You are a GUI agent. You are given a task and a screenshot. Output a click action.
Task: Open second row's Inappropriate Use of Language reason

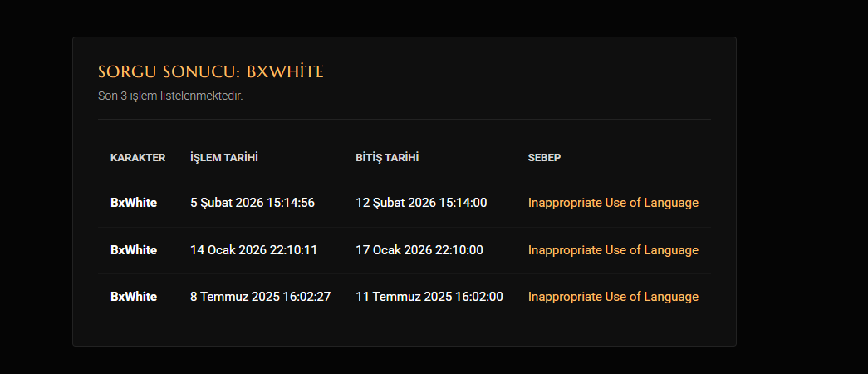click(613, 250)
